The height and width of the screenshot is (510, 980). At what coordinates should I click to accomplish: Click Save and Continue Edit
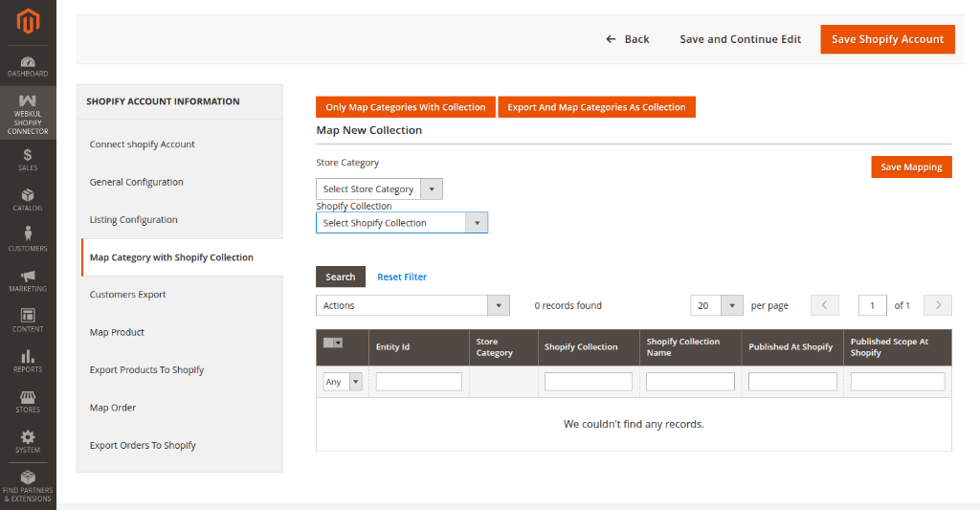740,39
